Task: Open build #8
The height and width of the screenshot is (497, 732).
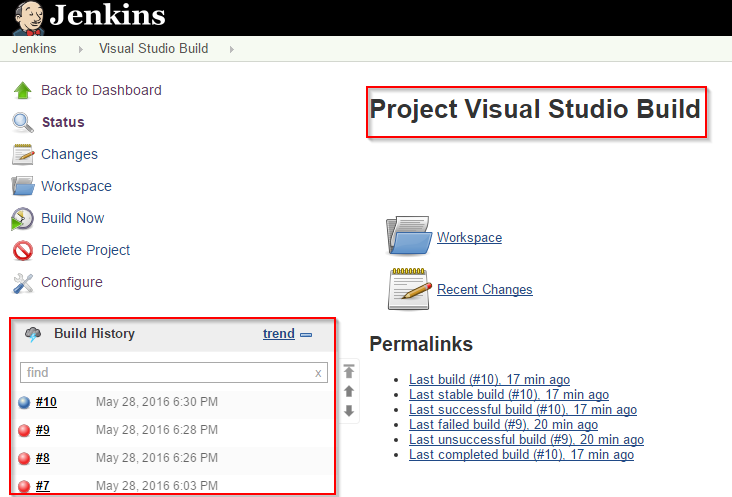Action: pos(43,458)
